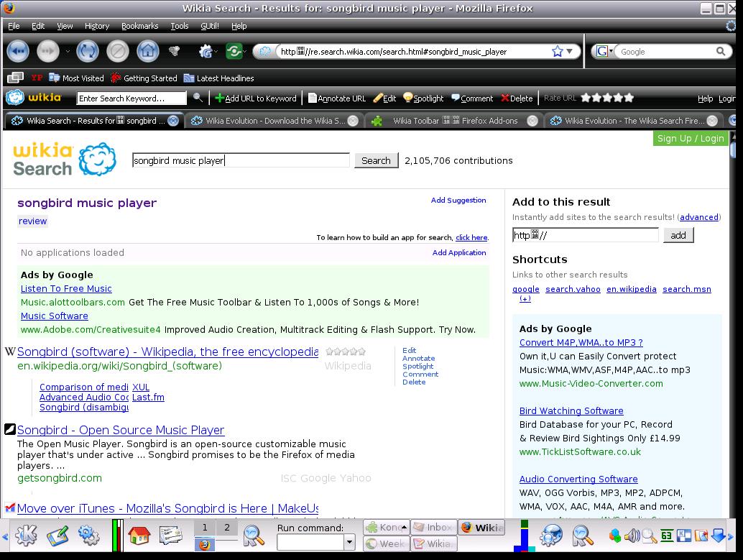This screenshot has width=743, height=560.
Task: Rate the Wikipedia result using its stars
Action: [x=346, y=352]
